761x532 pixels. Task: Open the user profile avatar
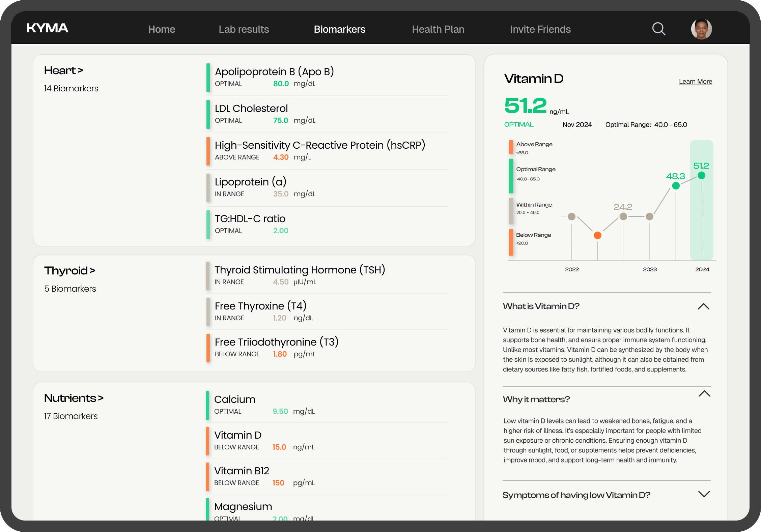pyautogui.click(x=701, y=29)
